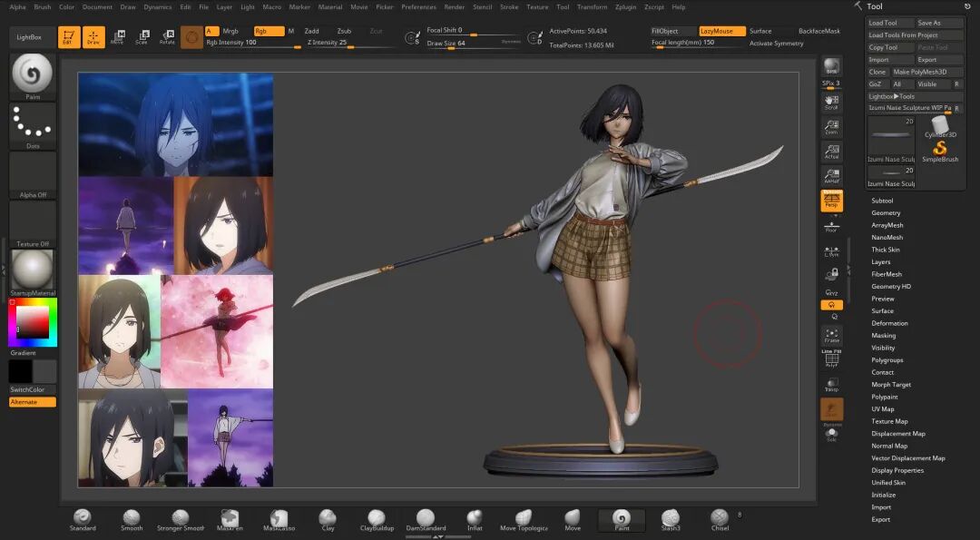Select the Inflat brush

475,520
